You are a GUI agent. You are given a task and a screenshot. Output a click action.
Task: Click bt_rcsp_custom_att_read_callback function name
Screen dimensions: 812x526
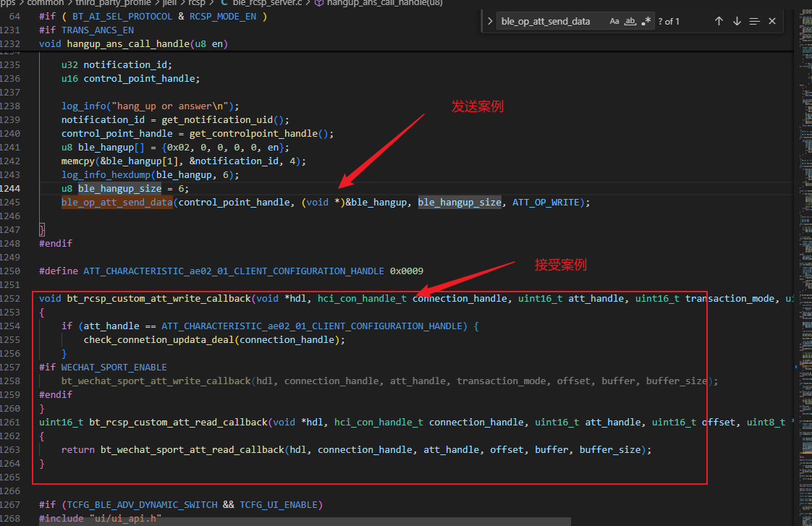[179, 423]
